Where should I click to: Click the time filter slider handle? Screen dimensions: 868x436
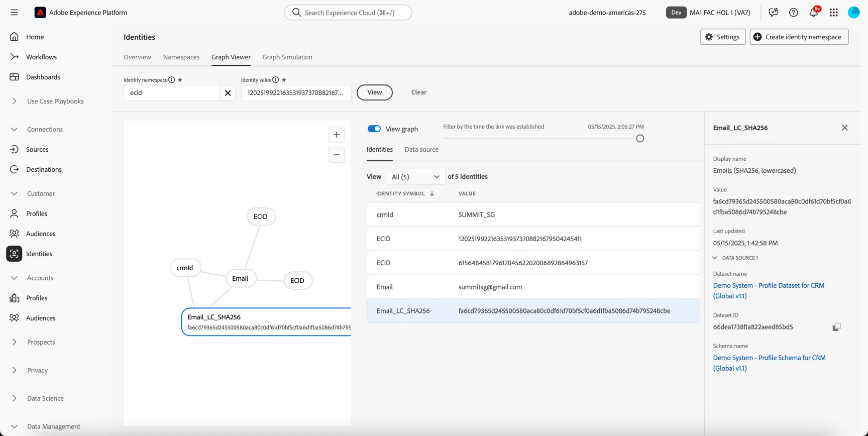click(x=640, y=139)
